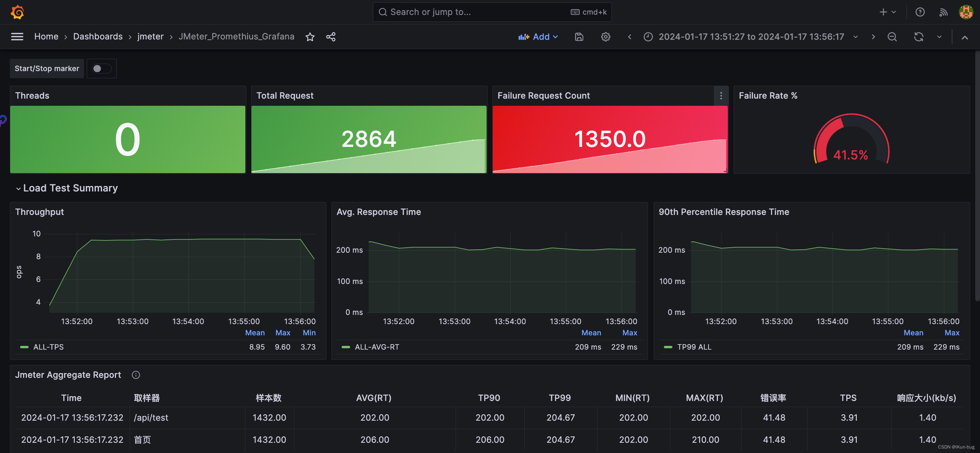Open the news feed RSS icon
The height and width of the screenshot is (453, 980).
943,12
